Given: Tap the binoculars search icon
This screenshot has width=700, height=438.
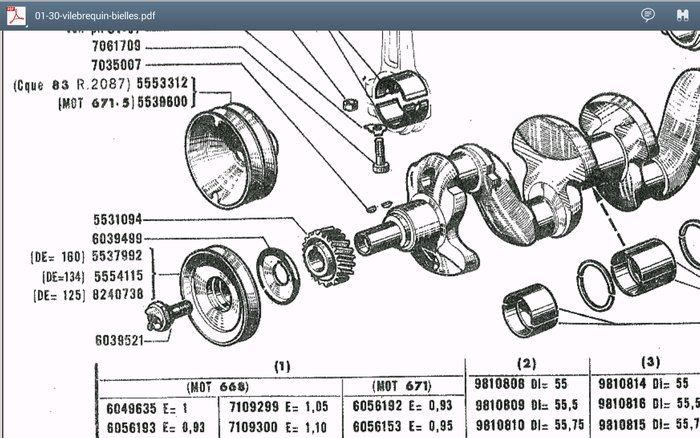Looking at the screenshot, I should tap(682, 15).
